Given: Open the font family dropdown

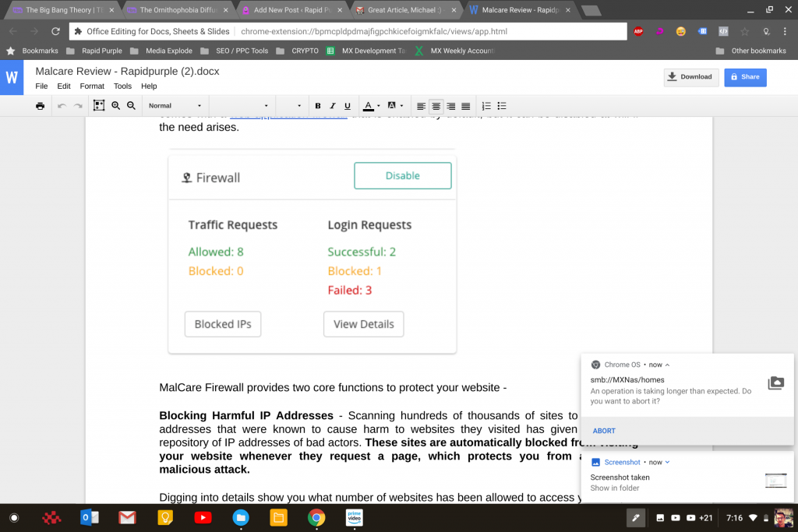Looking at the screenshot, I should click(x=242, y=106).
